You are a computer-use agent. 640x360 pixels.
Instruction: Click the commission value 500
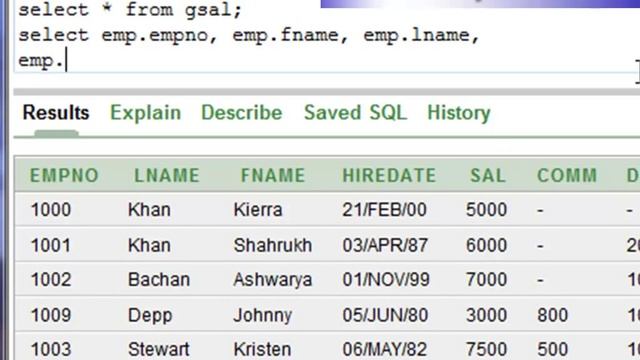[x=553, y=350]
